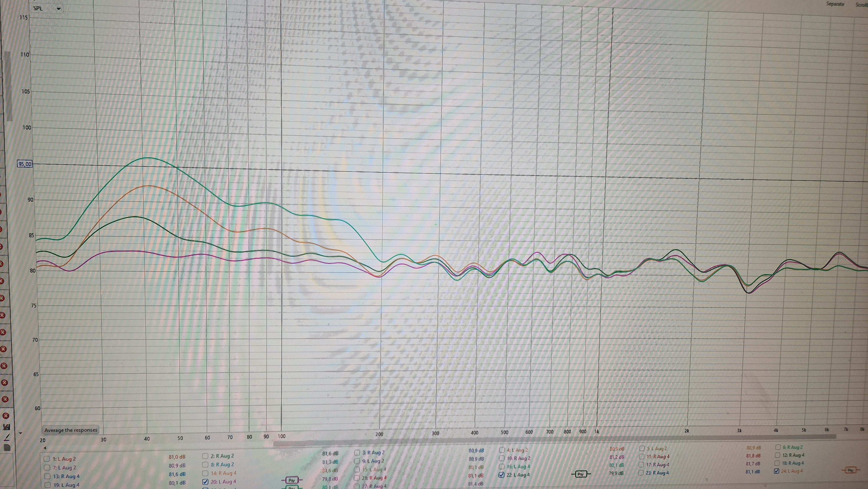Viewport: 868px width, 489px height.
Task: Click the Psy line sample beside 24: L Aug 4
Action: 850,470
